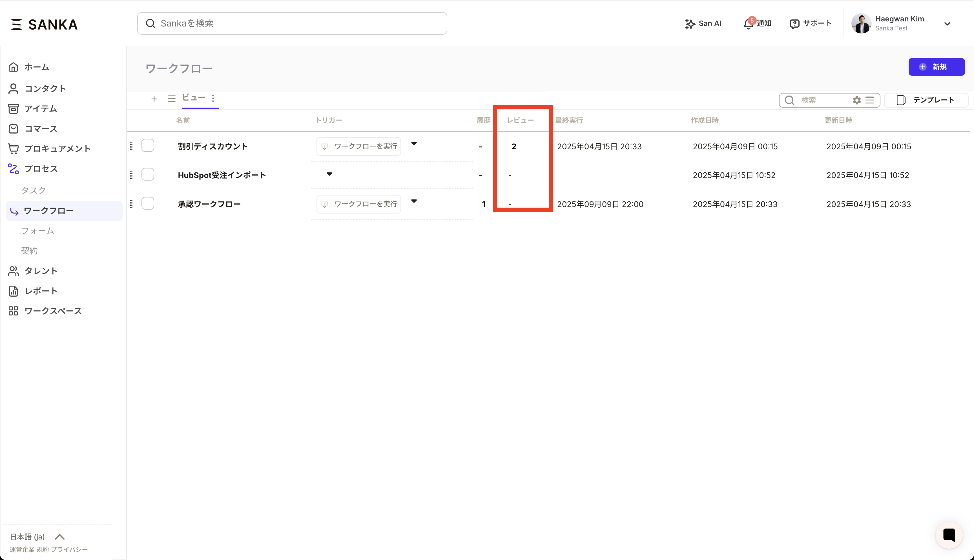
Task: Click the Sankaを検索 search field
Action: click(x=292, y=23)
